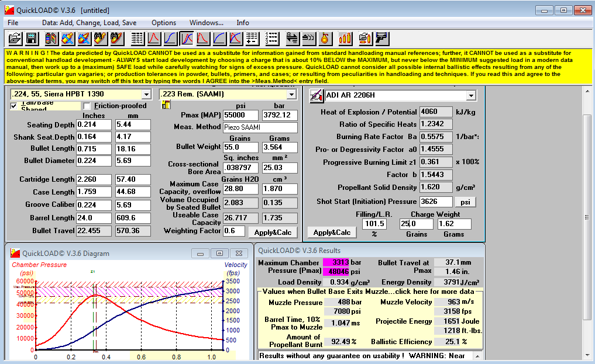Click the orange ring toolbar icon
The width and height of the screenshot is (595, 364).
pyautogui.click(x=325, y=38)
